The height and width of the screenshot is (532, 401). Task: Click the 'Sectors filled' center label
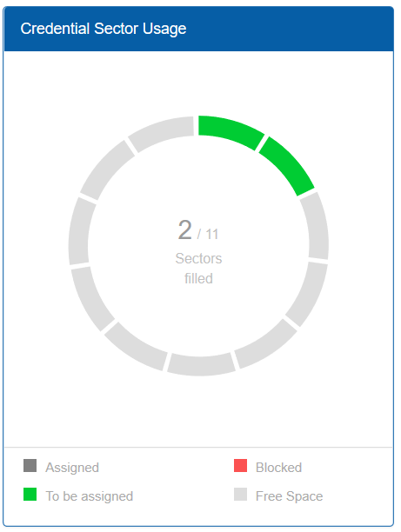pos(198,269)
